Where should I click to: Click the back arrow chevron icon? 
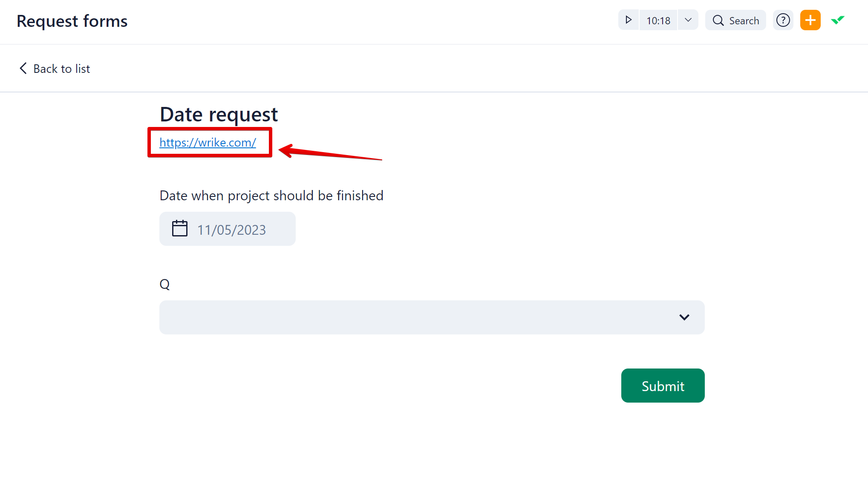point(23,68)
